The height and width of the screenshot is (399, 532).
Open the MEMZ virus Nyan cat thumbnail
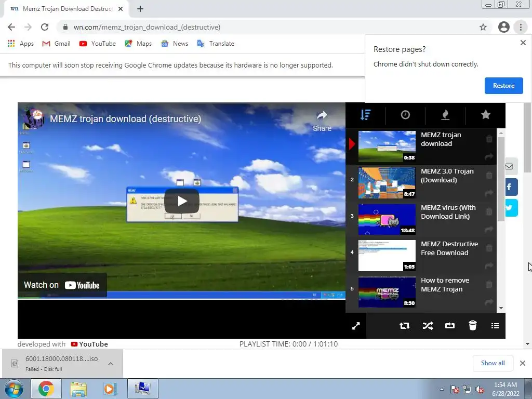[387, 219]
